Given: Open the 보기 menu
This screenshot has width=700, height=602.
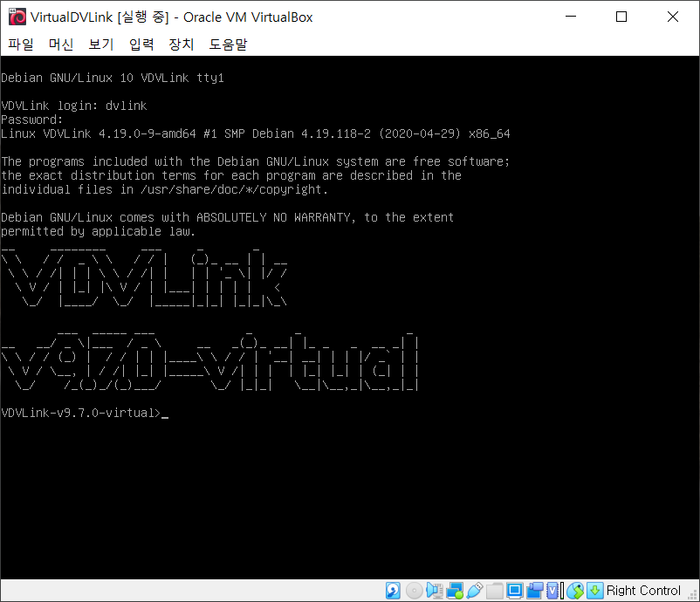Looking at the screenshot, I should pyautogui.click(x=101, y=44).
